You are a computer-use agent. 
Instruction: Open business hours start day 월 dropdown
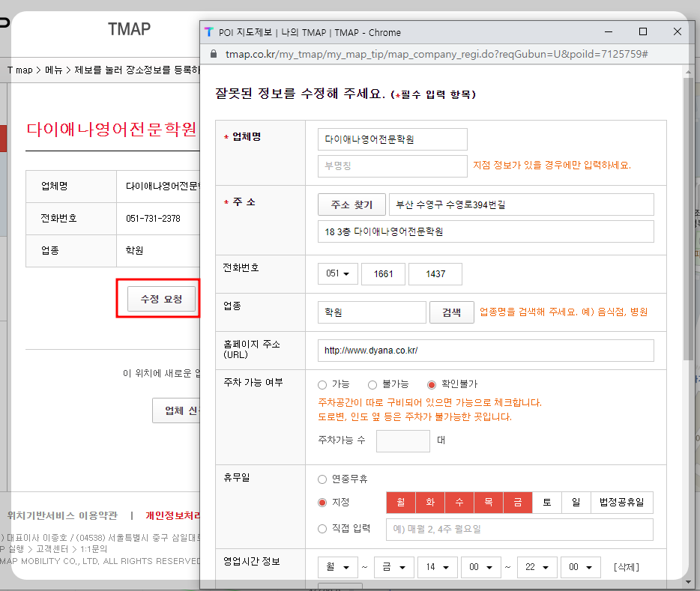tap(338, 567)
